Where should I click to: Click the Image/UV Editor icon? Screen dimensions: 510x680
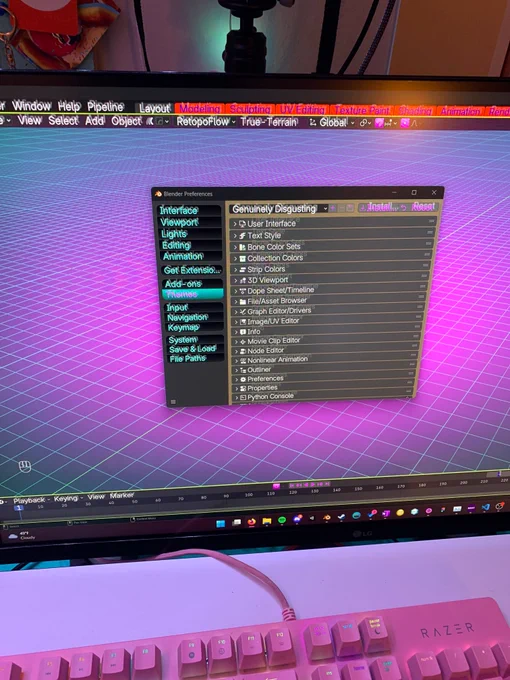[243, 322]
